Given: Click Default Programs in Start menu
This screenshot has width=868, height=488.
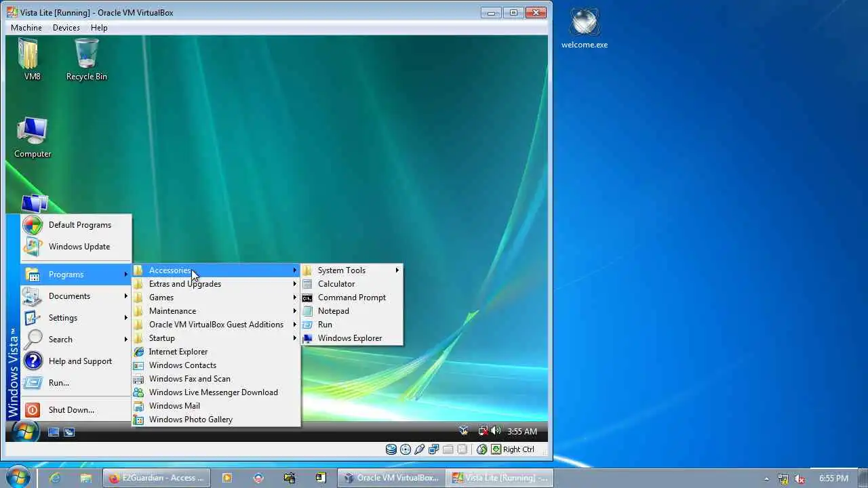Looking at the screenshot, I should click(x=76, y=225).
